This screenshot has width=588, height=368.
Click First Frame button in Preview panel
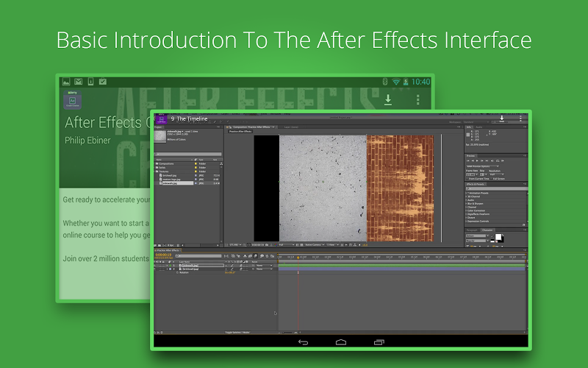coord(467,160)
